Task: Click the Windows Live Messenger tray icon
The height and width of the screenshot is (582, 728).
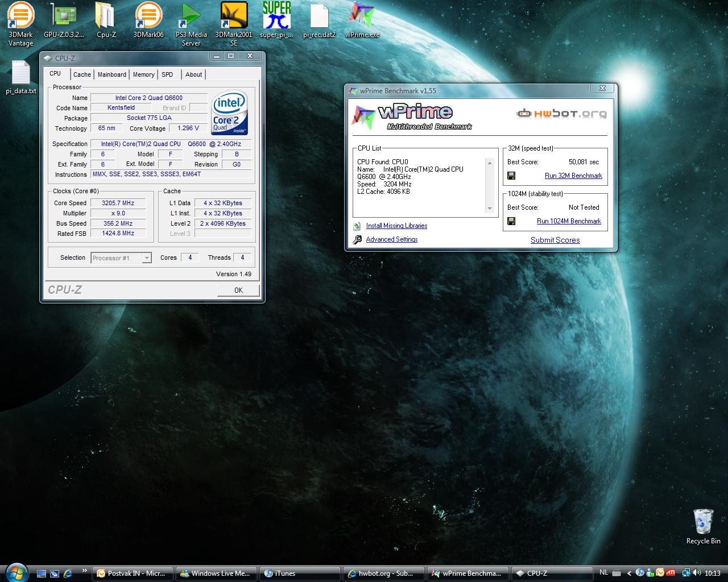Action: pos(651,573)
